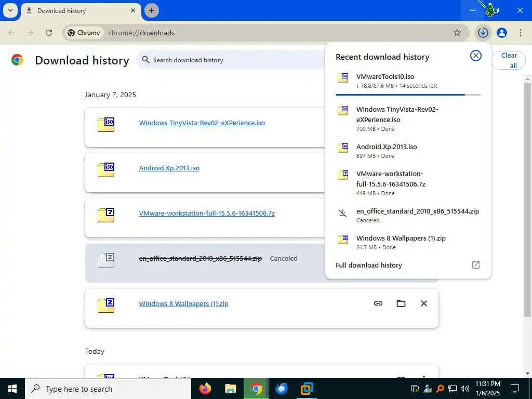Click the greyed zip icon of canceled download
532x399 pixels.
tap(106, 260)
